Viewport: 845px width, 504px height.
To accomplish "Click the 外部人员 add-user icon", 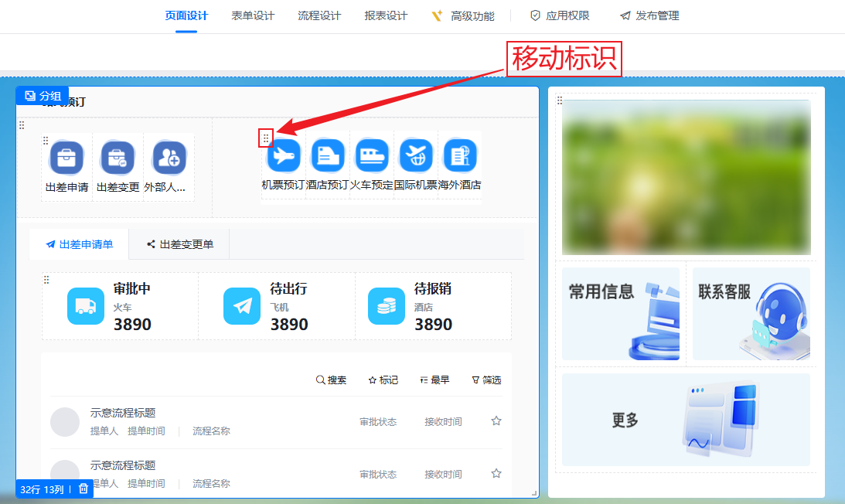I will tap(169, 158).
